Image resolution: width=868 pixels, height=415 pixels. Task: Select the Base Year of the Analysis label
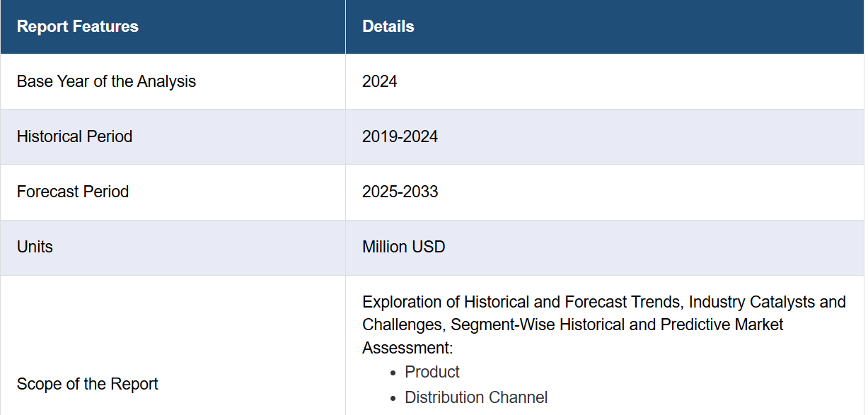[x=106, y=82]
